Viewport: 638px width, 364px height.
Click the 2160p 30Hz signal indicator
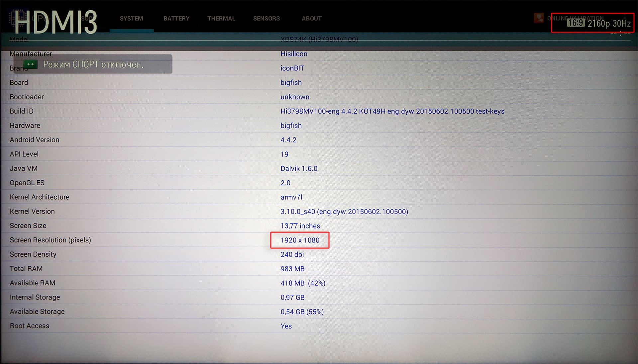pyautogui.click(x=609, y=24)
